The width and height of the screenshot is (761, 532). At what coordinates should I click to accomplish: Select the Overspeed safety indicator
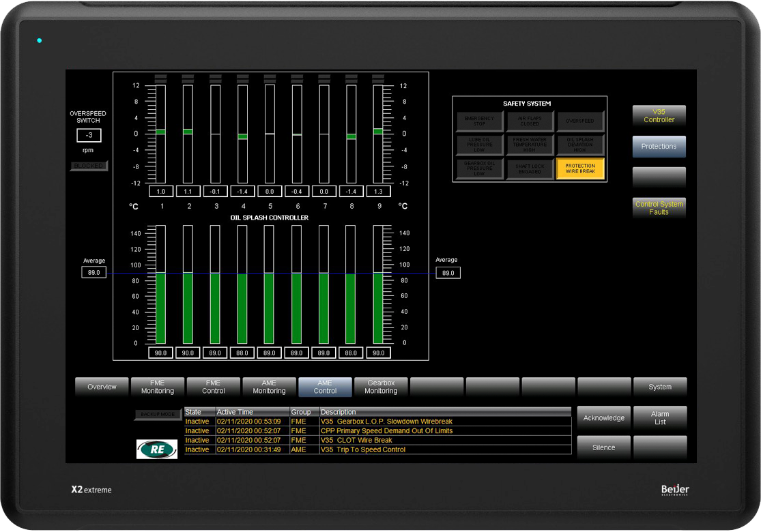click(580, 121)
